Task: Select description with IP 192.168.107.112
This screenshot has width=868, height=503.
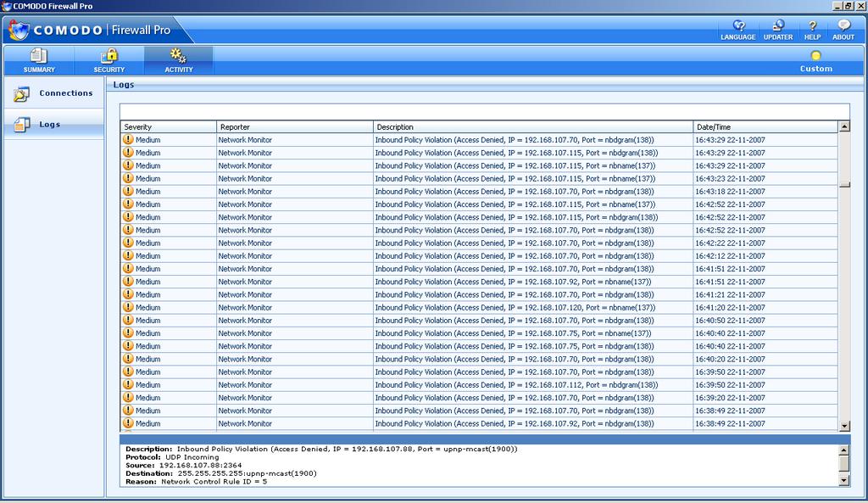Action: tap(516, 385)
